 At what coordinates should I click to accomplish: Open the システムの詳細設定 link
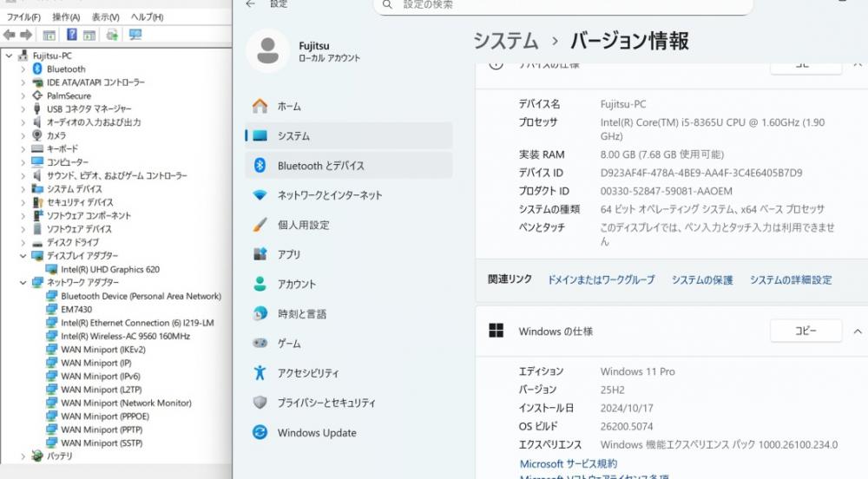tap(790, 279)
